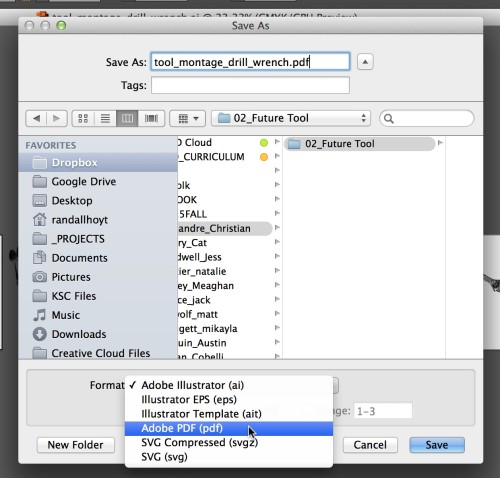
Task: Switch to icon view in file browser
Action: [83, 118]
